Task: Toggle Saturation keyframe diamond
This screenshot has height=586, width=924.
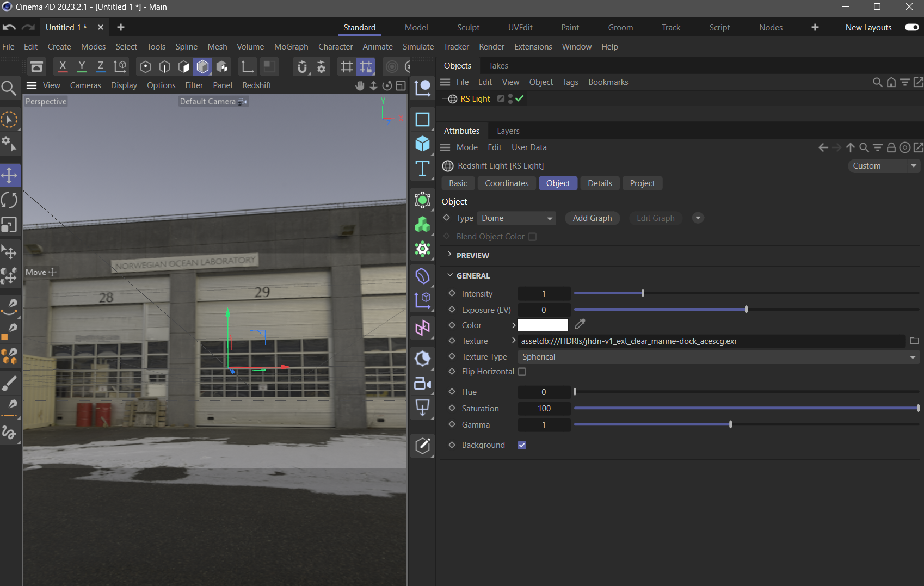Action: click(x=452, y=408)
